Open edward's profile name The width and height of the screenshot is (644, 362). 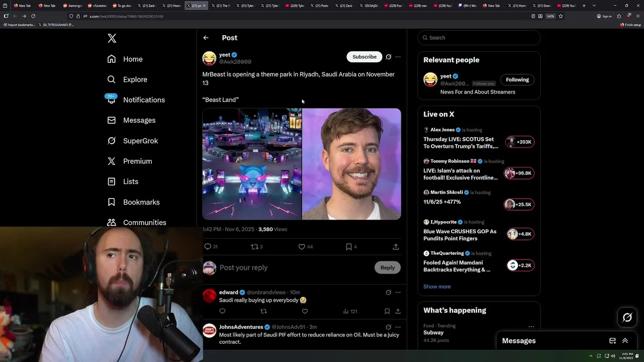tap(228, 292)
